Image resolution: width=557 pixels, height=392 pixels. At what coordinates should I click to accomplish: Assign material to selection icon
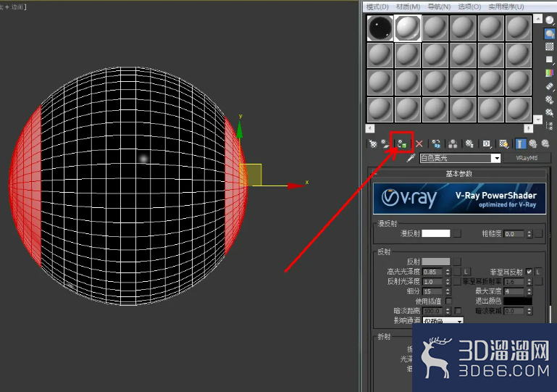point(402,143)
